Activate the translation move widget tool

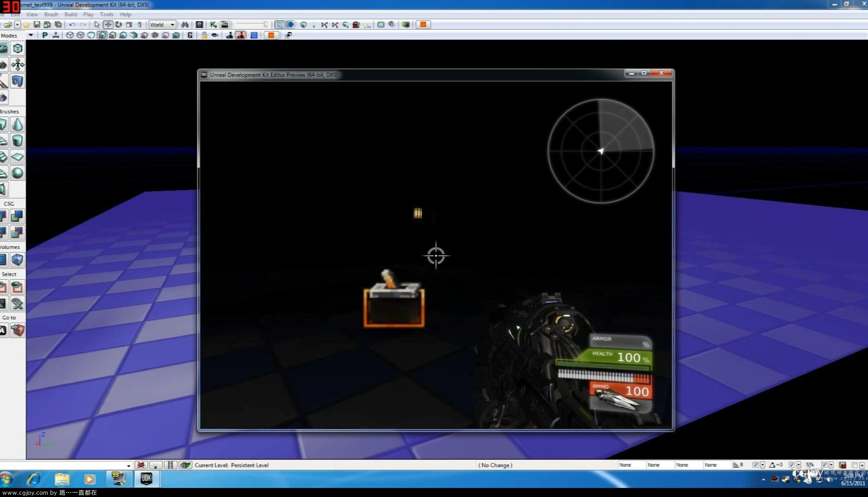(x=108, y=25)
